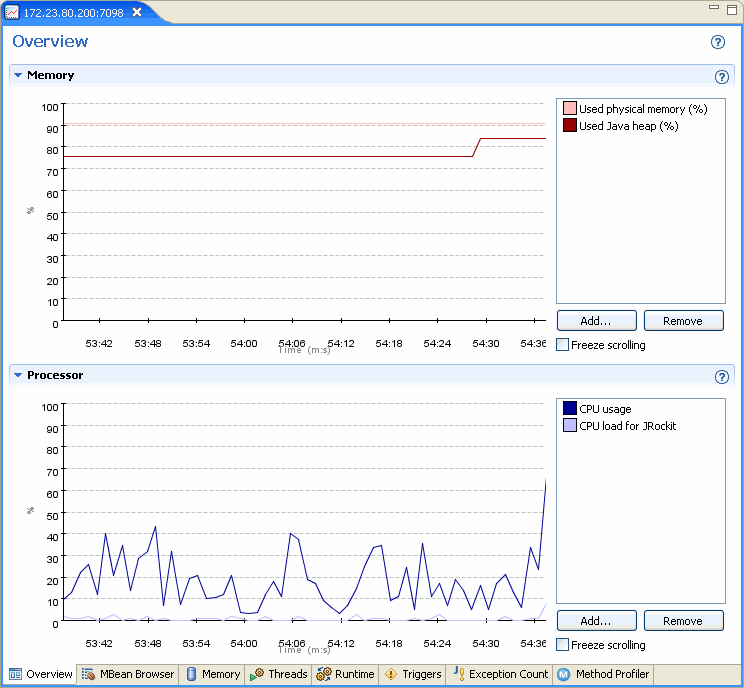Viewport: 744px width, 688px height.
Task: Switch to the Method Profiler tab
Action: 603,674
